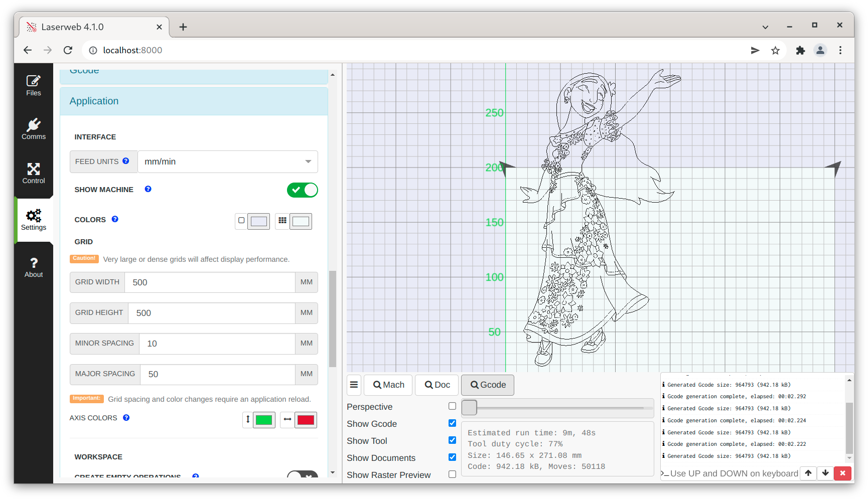Zoom to document with Doc button
Viewport: 868px width, 499px height.
click(x=437, y=385)
